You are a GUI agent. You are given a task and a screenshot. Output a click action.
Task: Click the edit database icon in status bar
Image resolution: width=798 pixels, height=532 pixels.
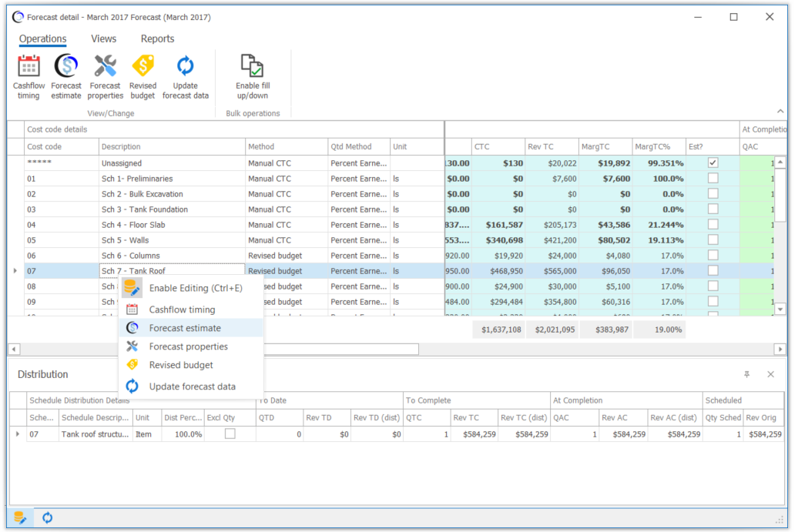pos(20,518)
